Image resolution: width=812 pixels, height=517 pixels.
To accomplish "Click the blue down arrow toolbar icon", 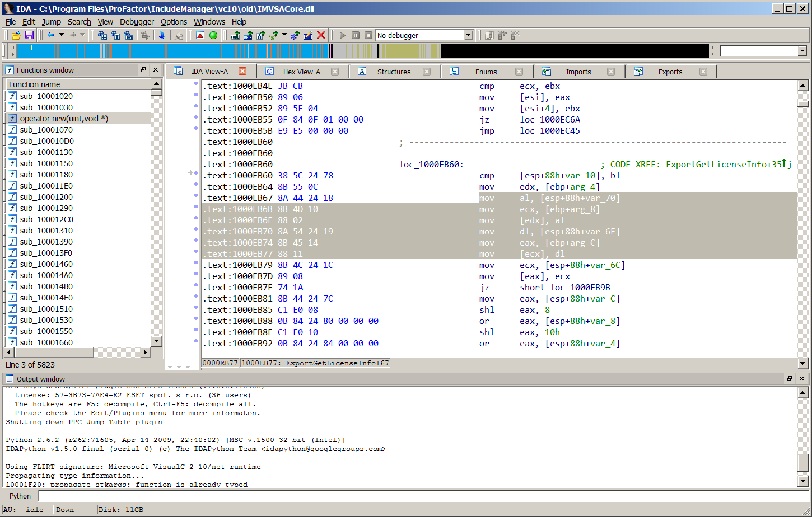I will (162, 35).
